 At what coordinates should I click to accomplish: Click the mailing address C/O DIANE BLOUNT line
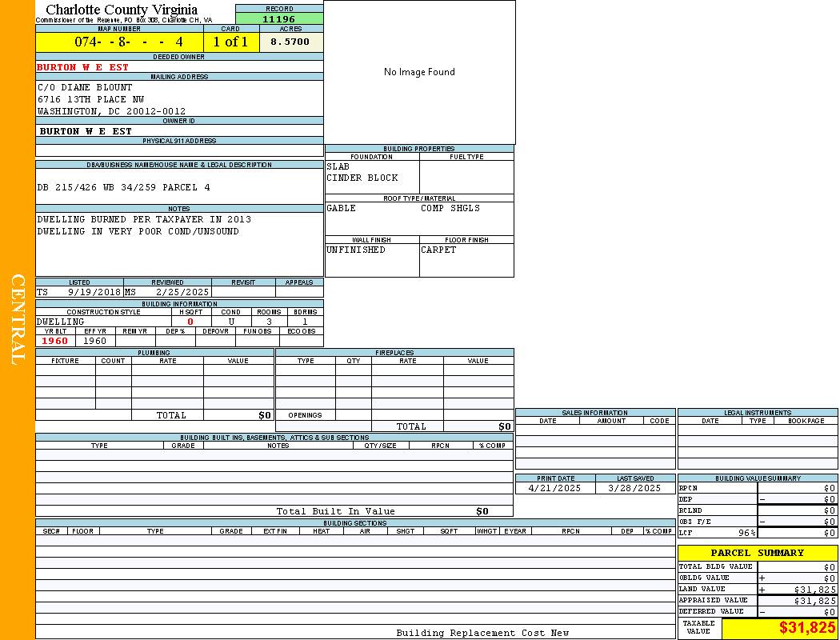(85, 87)
